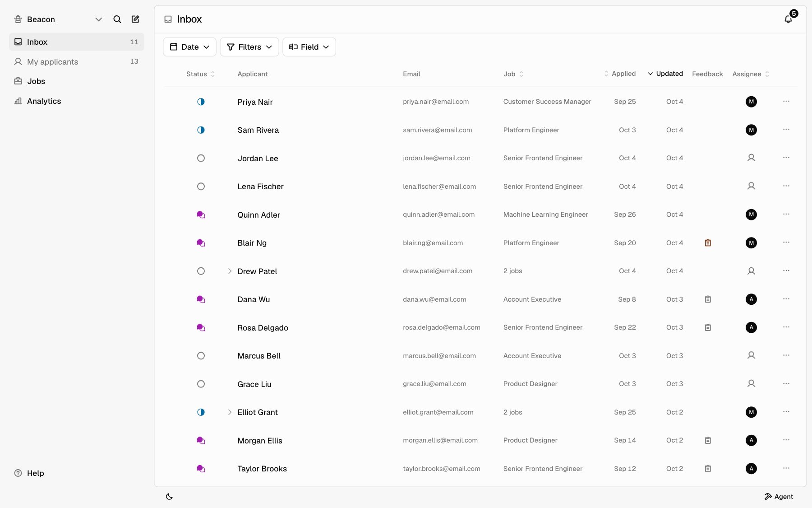Open the search icon in the sidebar
The image size is (812, 508).
point(117,19)
